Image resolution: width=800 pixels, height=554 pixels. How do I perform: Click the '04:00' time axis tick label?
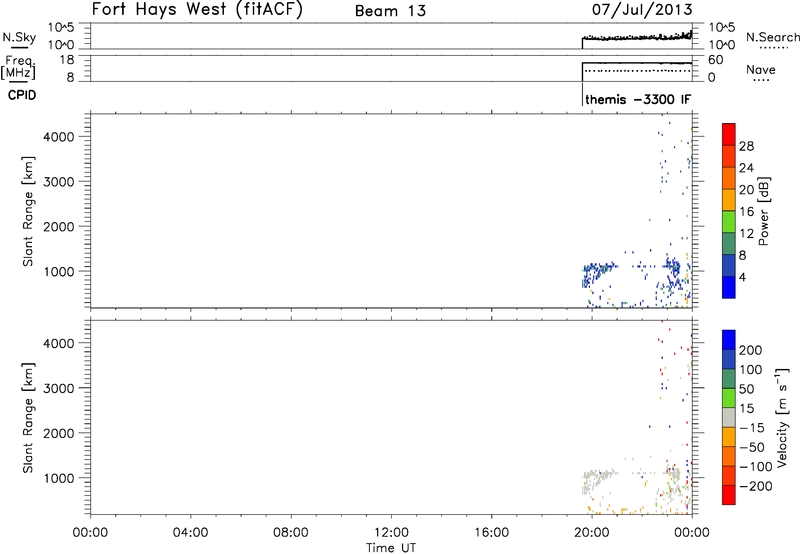190,533
